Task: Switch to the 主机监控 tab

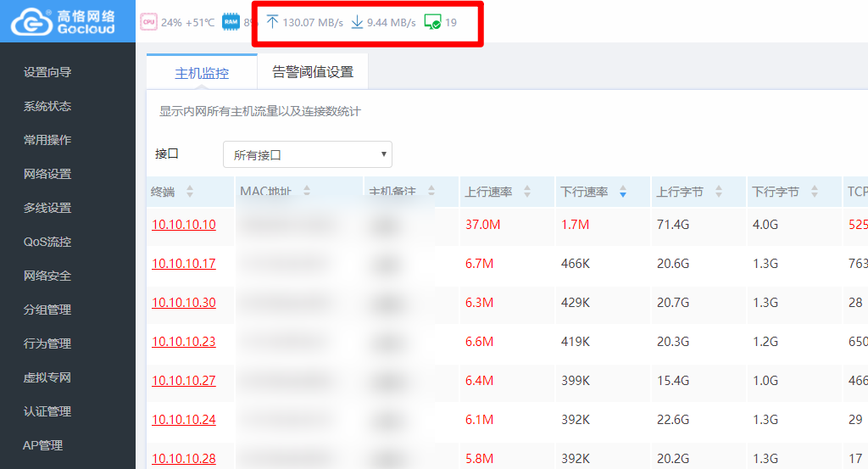Action: click(x=202, y=73)
